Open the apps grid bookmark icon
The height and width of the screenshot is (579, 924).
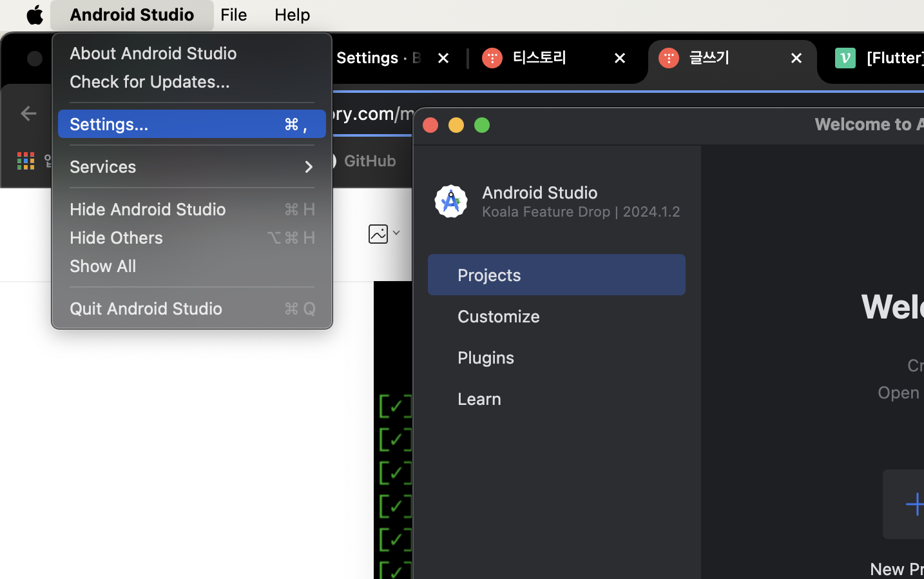click(26, 161)
